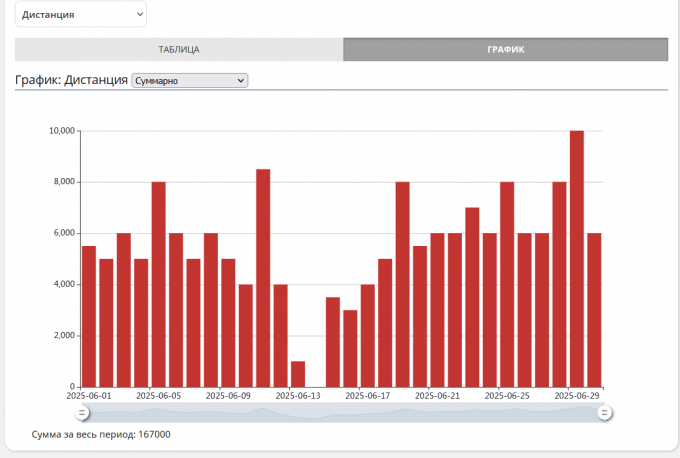Open the Дистанция metric dropdown
The image size is (680, 458).
pos(80,14)
